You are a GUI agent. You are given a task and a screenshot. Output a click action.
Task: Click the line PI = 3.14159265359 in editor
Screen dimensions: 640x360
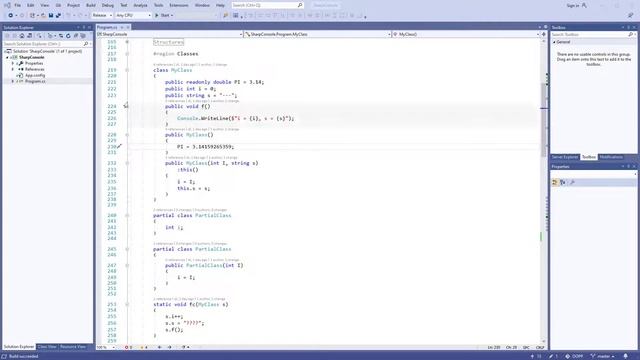pos(205,147)
